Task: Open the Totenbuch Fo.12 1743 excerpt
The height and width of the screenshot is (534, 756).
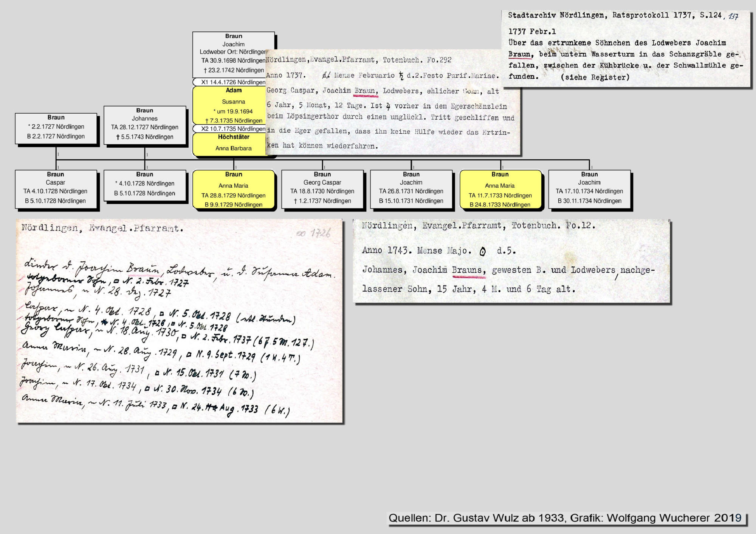Action: coord(511,261)
